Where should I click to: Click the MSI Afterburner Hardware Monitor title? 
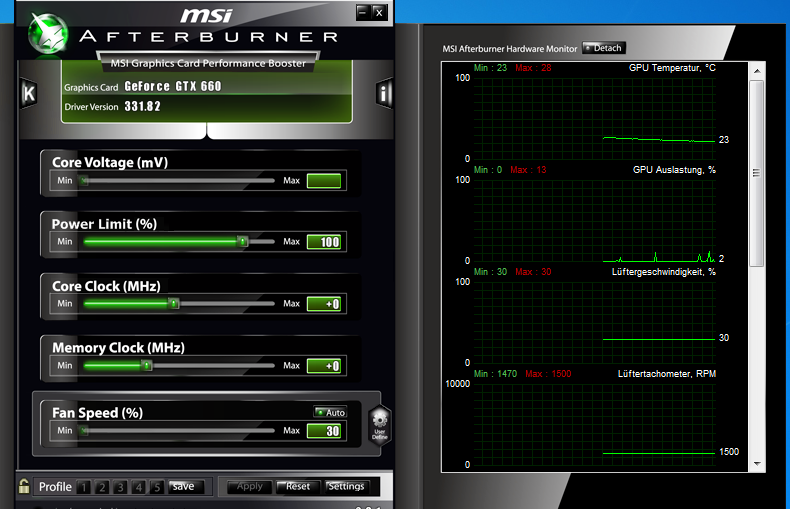click(509, 49)
